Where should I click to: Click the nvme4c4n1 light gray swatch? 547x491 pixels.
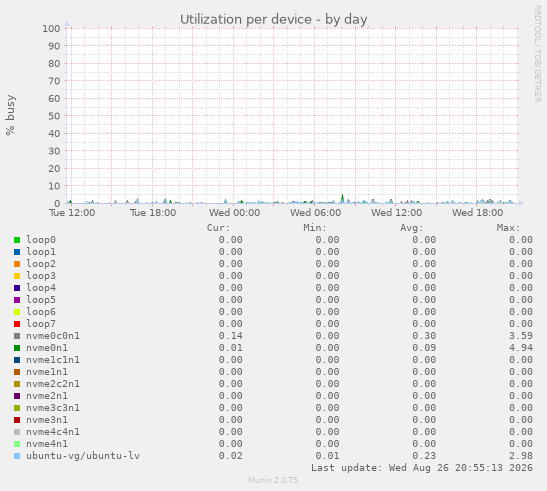[17, 432]
